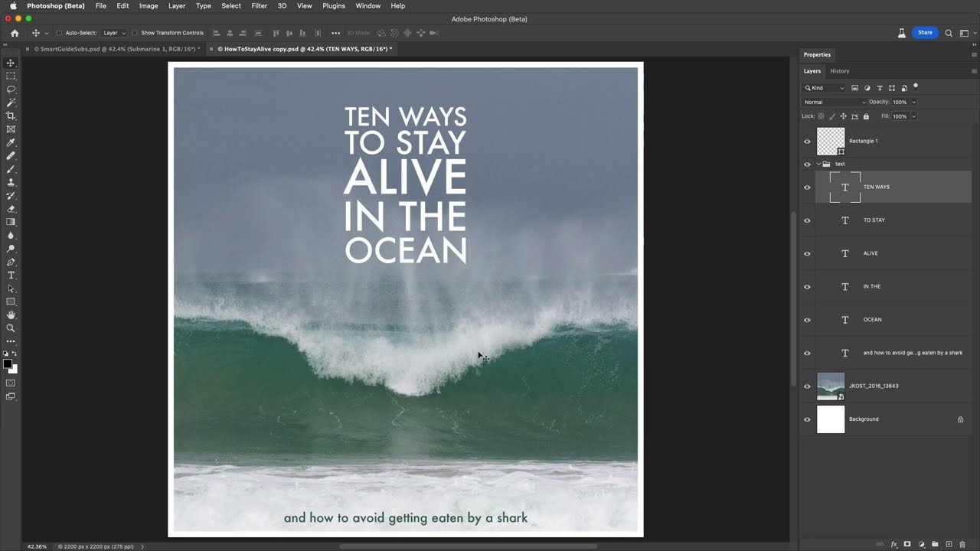Collapse the text layer group

pyautogui.click(x=818, y=164)
